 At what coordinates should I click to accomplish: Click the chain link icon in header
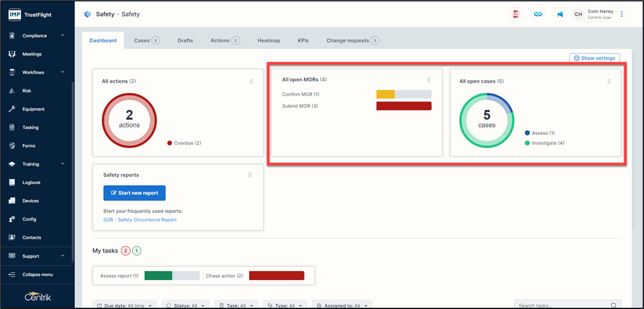coord(538,14)
